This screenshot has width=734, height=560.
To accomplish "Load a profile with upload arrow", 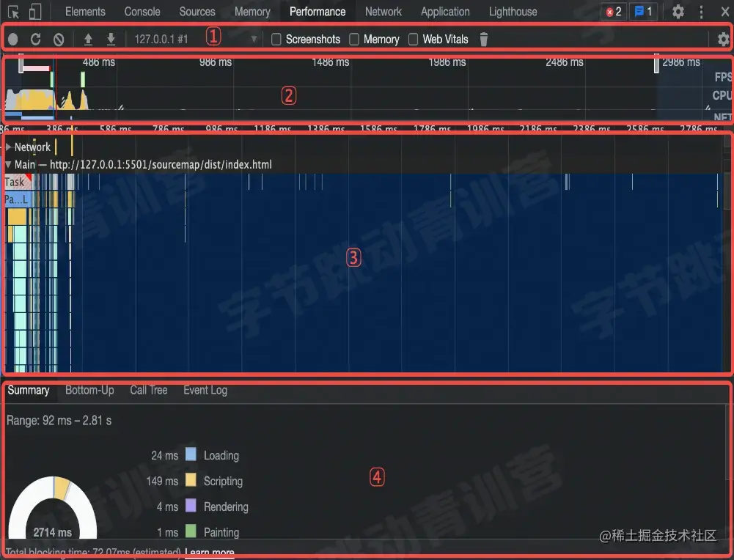I will click(88, 40).
